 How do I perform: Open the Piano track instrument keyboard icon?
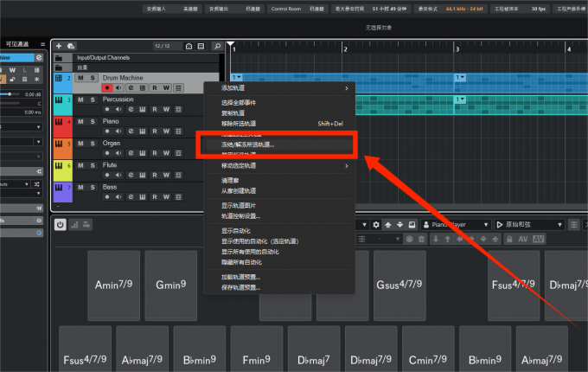pos(143,131)
